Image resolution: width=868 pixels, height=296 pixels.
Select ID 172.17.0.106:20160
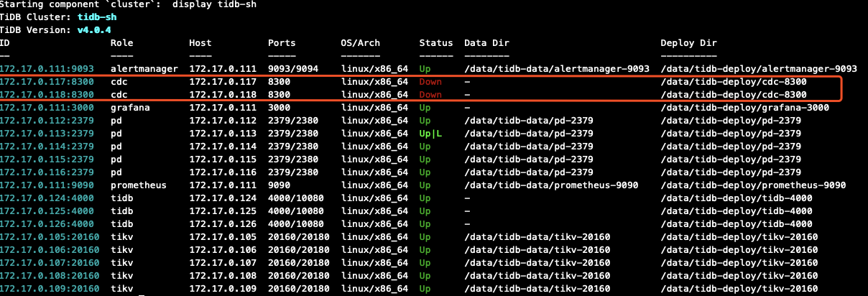[x=50, y=250]
